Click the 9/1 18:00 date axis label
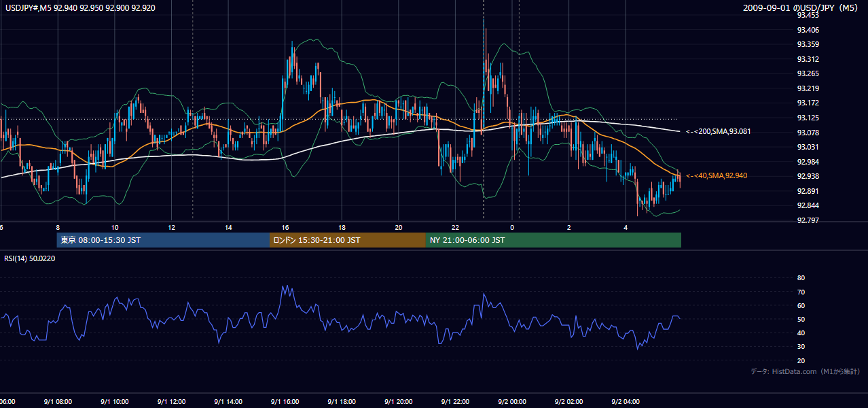868x408 pixels. point(342,402)
